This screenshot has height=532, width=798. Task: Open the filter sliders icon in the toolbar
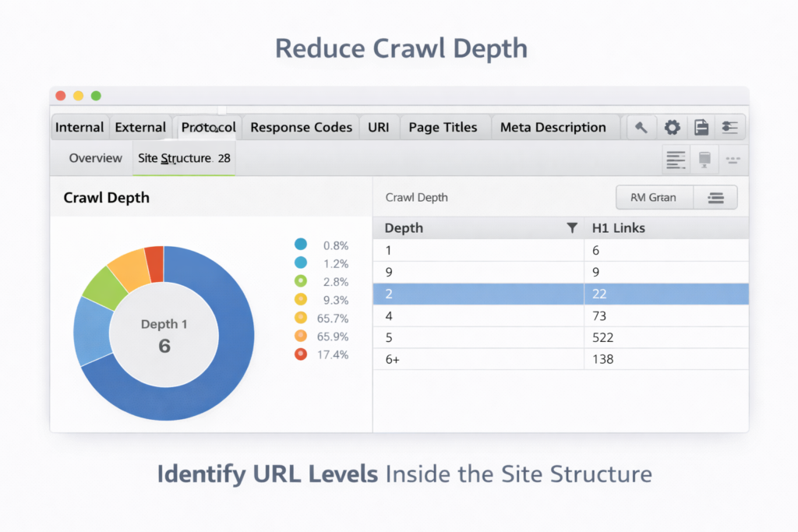pos(730,127)
